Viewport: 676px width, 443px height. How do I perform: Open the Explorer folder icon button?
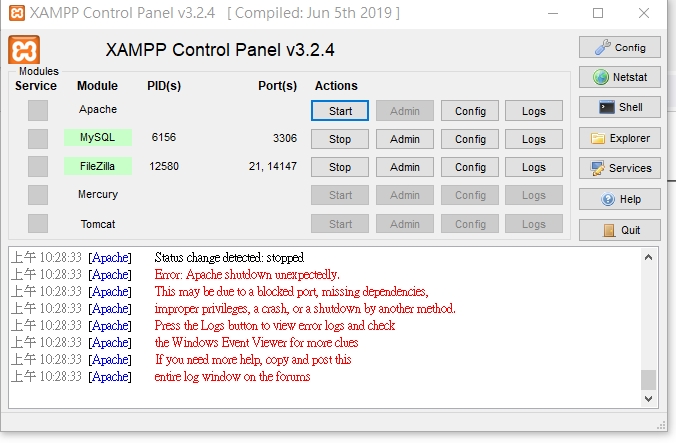click(620, 138)
